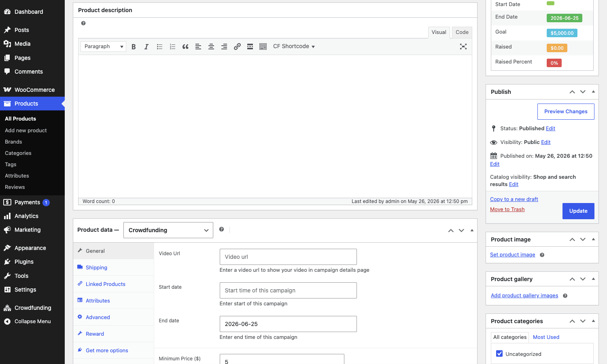Switch to Most Used categories tab
Screen dimensions: 607x364
click(546, 337)
